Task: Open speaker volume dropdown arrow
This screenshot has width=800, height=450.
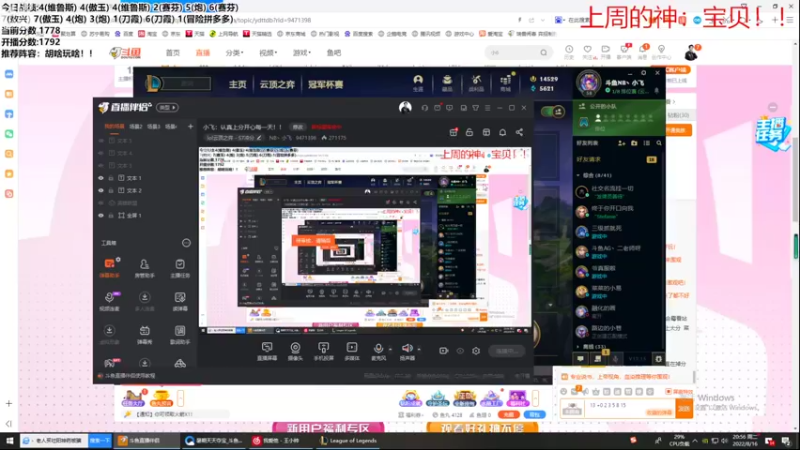Action: coord(419,349)
